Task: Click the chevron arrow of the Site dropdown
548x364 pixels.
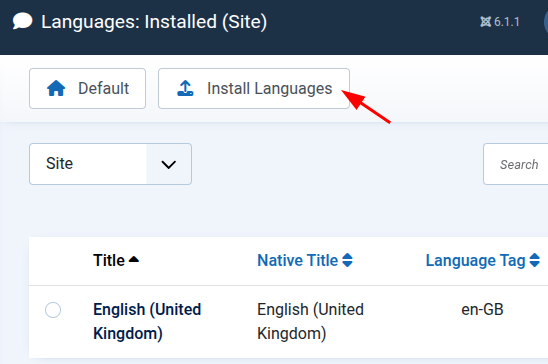Action: click(x=168, y=164)
